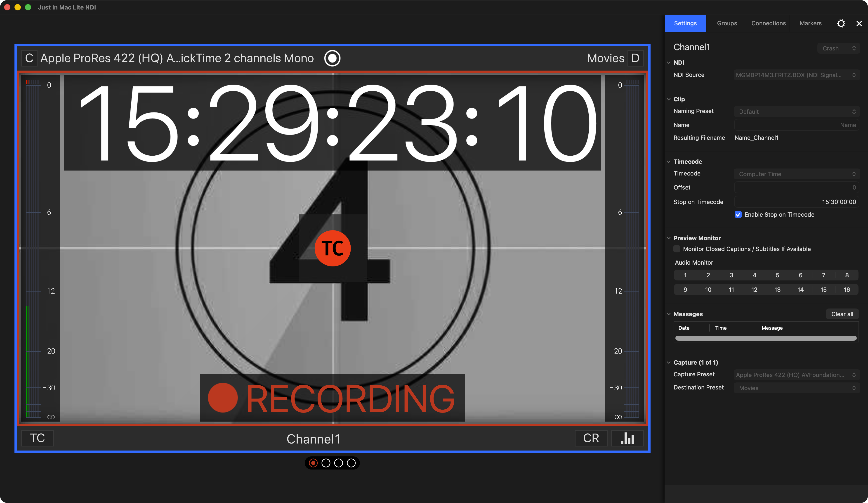Viewport: 868px width, 503px height.
Task: Toggle audio monitor channel 9
Action: [685, 290]
